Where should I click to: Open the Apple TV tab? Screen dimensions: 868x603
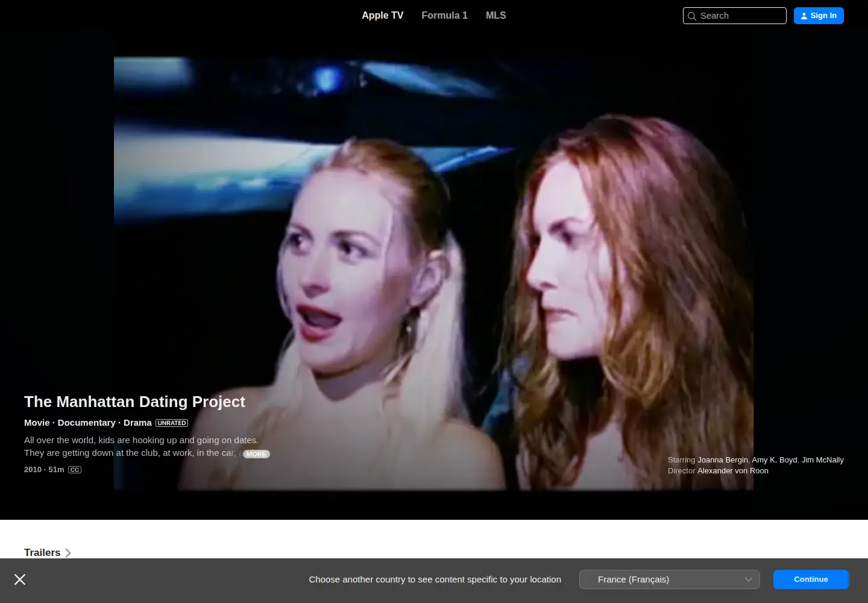(x=382, y=16)
